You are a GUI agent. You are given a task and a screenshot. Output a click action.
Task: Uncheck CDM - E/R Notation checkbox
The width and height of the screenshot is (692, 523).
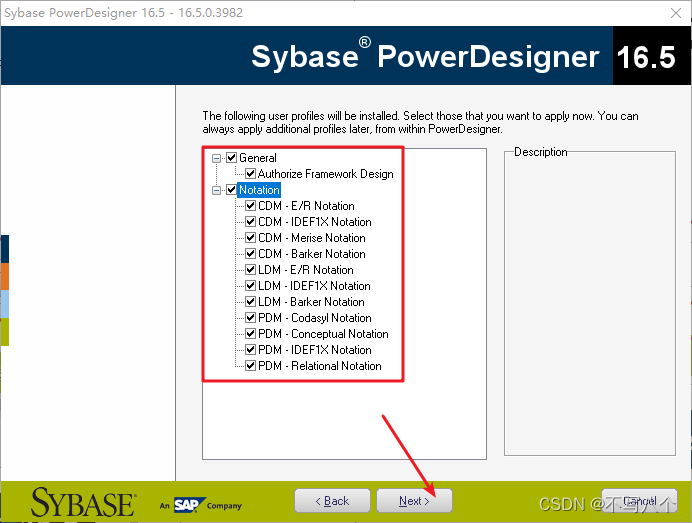(x=251, y=206)
